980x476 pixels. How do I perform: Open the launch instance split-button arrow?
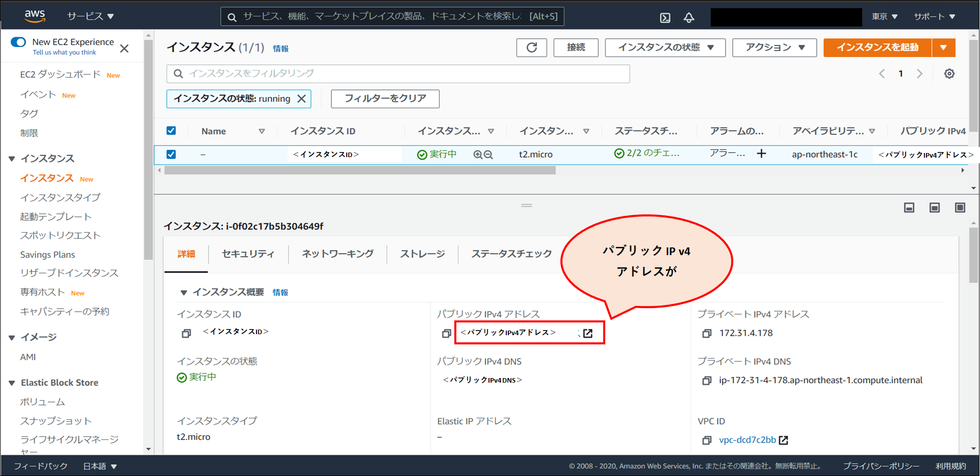944,47
